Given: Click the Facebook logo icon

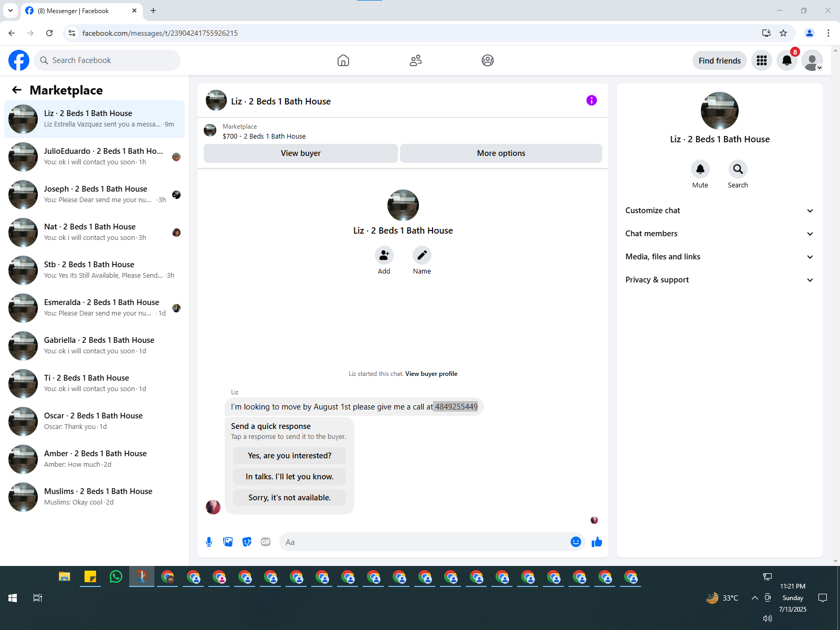Looking at the screenshot, I should [19, 60].
